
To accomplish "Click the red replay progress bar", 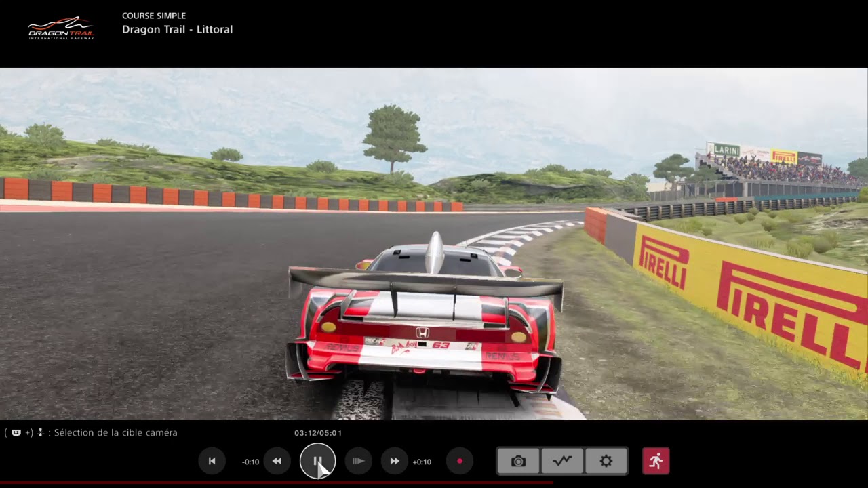I will (x=277, y=483).
